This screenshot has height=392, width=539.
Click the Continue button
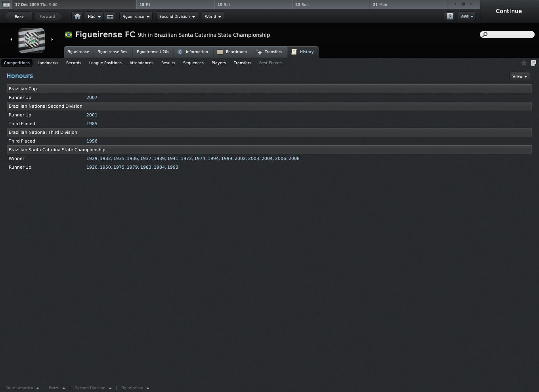509,11
